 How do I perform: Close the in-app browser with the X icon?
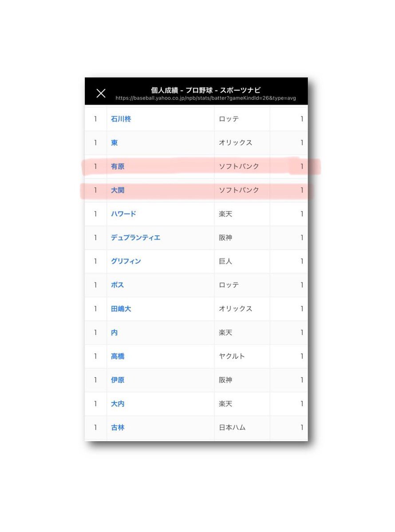(x=101, y=93)
